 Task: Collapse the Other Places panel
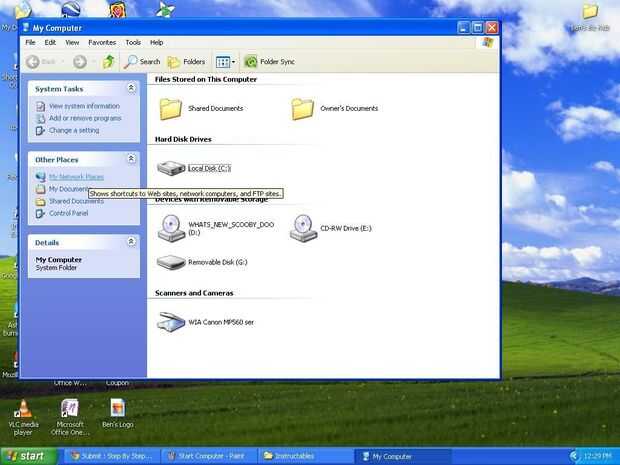pyautogui.click(x=131, y=159)
